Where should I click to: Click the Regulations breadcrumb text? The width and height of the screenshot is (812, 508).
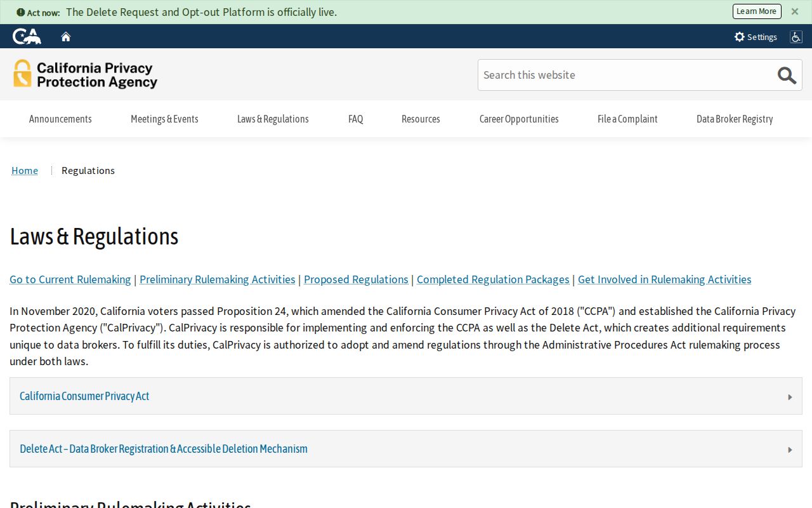pyautogui.click(x=88, y=170)
